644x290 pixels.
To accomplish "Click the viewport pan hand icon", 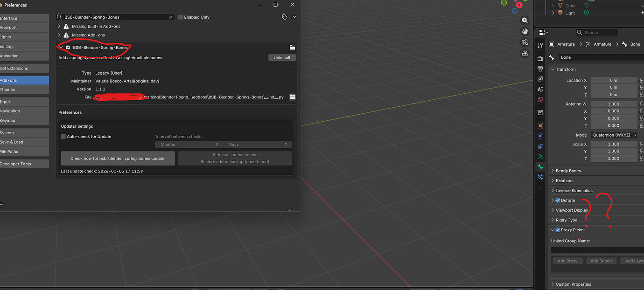I will [525, 31].
